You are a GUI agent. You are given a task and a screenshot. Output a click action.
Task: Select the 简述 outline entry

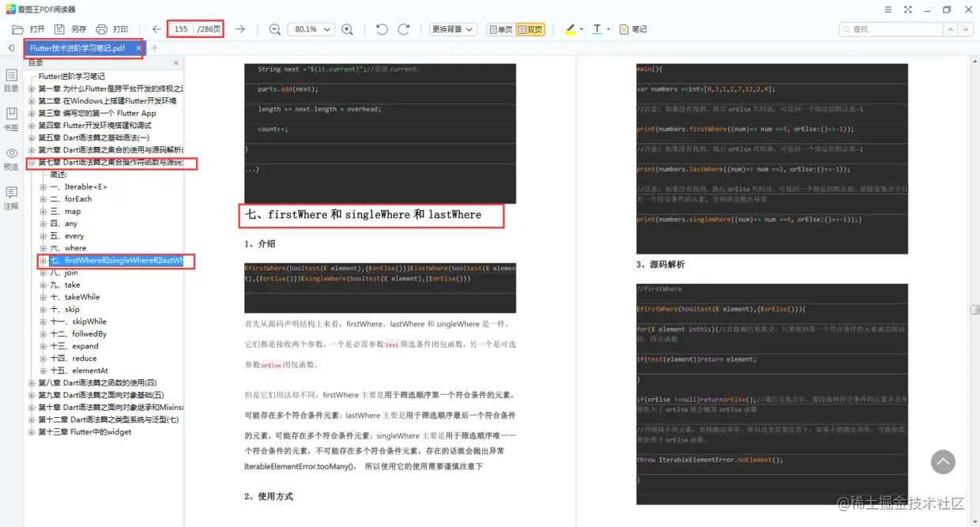58,175
